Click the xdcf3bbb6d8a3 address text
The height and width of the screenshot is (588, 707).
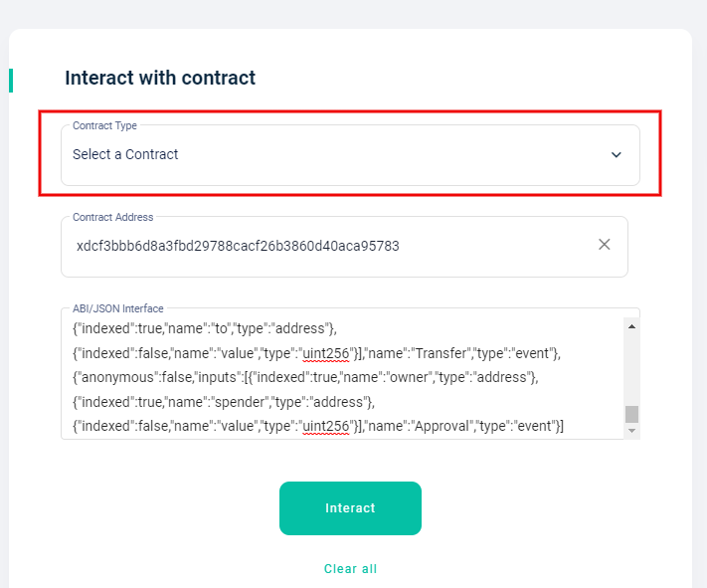point(238,246)
